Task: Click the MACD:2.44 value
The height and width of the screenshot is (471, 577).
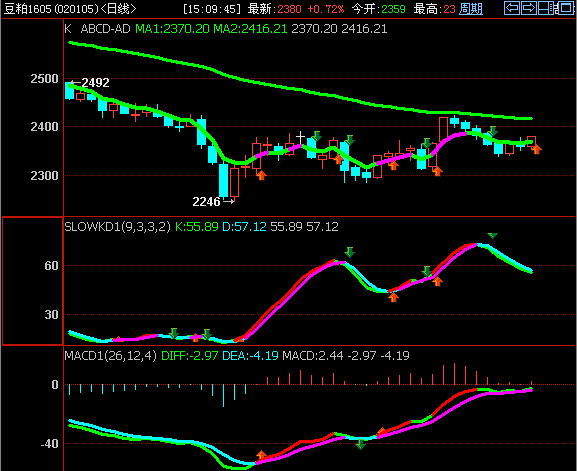Action: [x=313, y=355]
